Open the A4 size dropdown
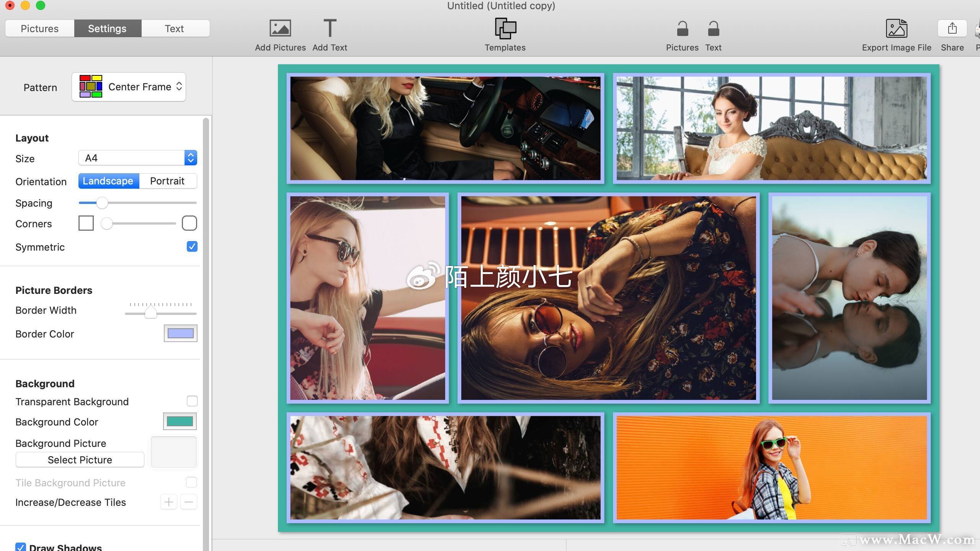 (x=138, y=158)
